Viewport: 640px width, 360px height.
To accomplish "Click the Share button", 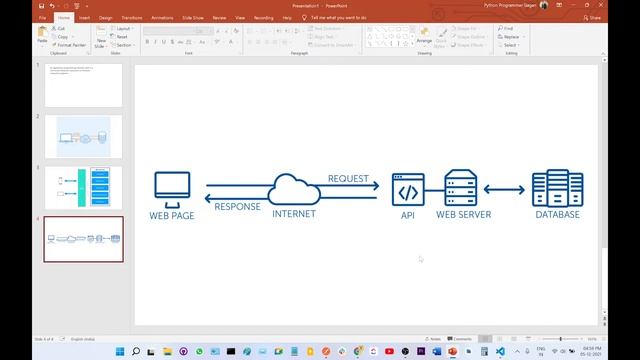I will point(592,18).
